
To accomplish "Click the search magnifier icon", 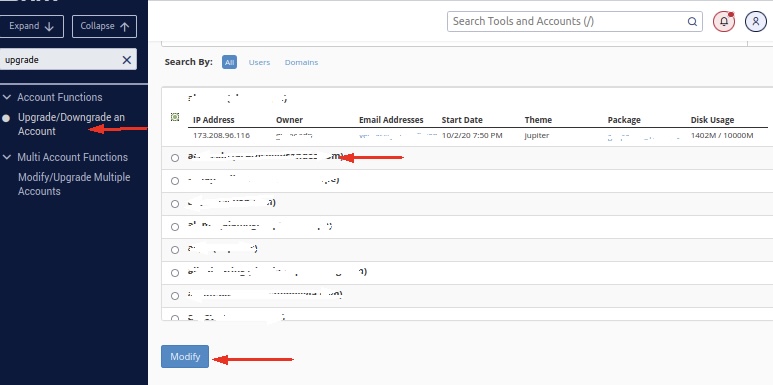I will [x=692, y=22].
